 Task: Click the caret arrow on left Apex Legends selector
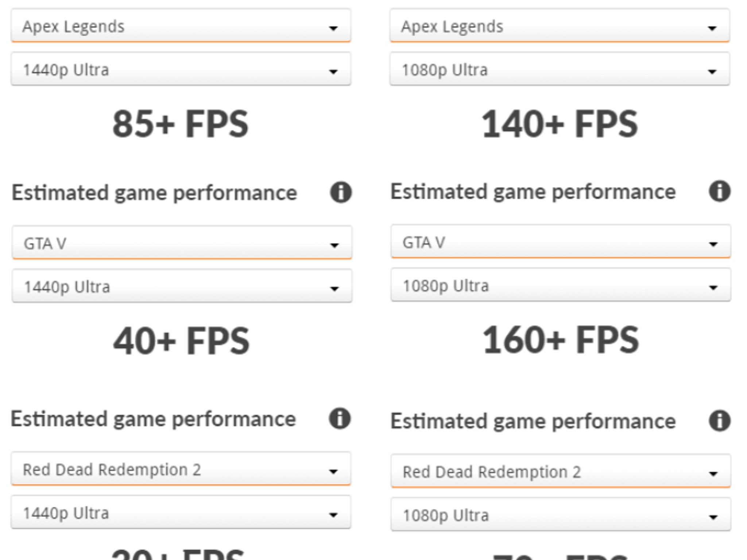coord(334,26)
